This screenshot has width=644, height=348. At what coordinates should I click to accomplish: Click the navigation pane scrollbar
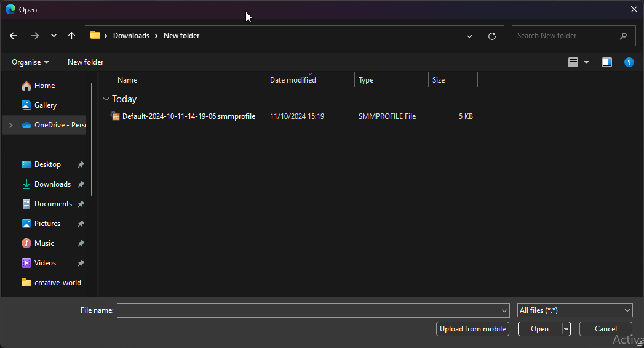92,139
